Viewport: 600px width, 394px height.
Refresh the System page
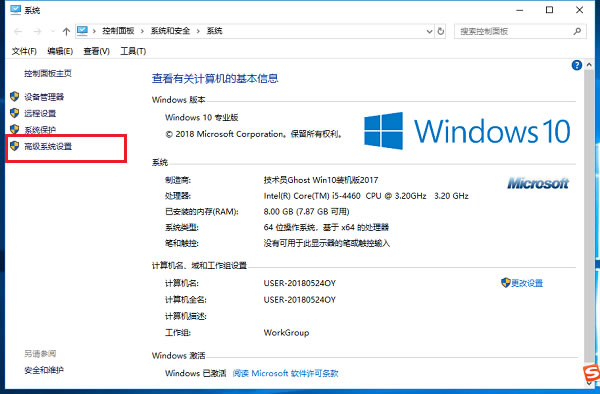click(441, 31)
